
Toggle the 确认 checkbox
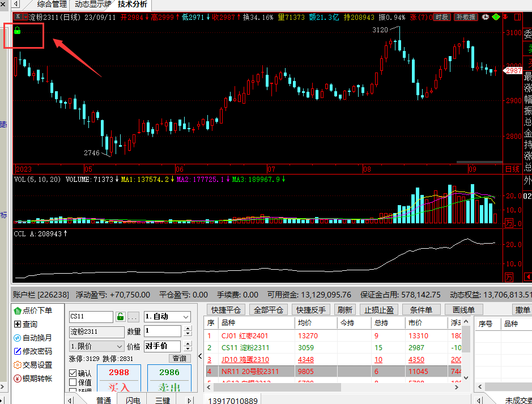(x=73, y=373)
